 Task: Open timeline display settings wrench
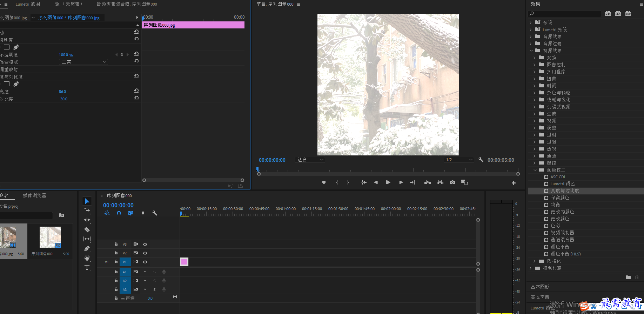(x=155, y=213)
